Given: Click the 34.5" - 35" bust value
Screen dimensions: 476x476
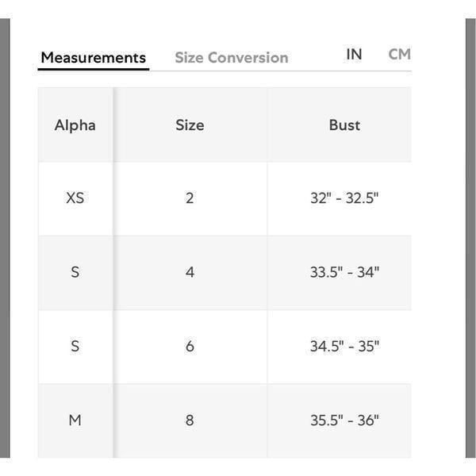Looking at the screenshot, I should coord(344,347).
